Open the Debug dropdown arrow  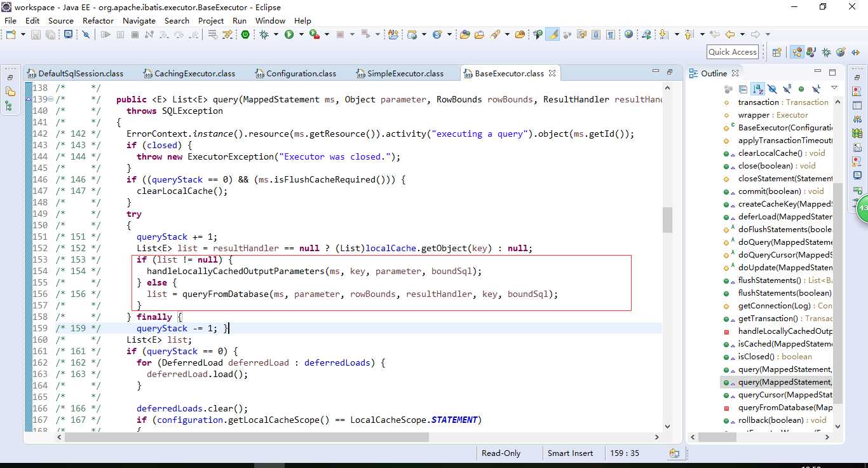pos(276,34)
